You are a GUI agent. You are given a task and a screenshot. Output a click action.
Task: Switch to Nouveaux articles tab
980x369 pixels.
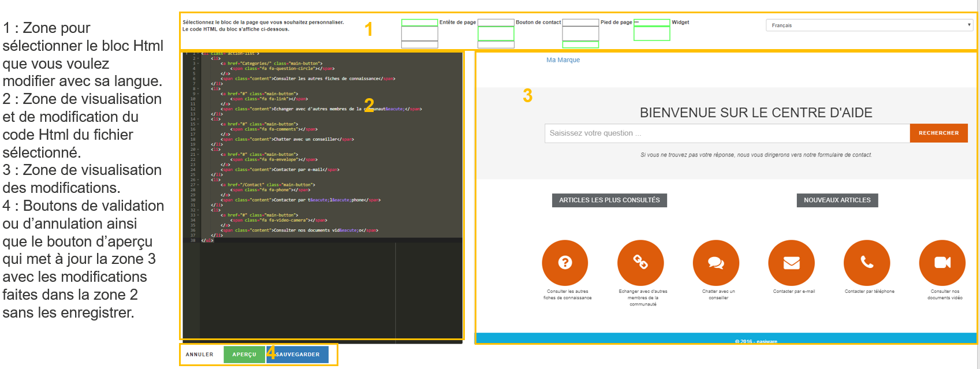837,200
